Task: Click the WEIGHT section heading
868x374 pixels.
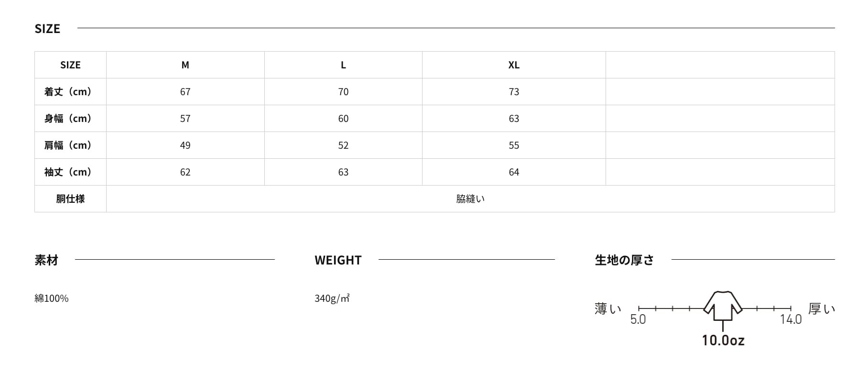Action: tap(338, 260)
